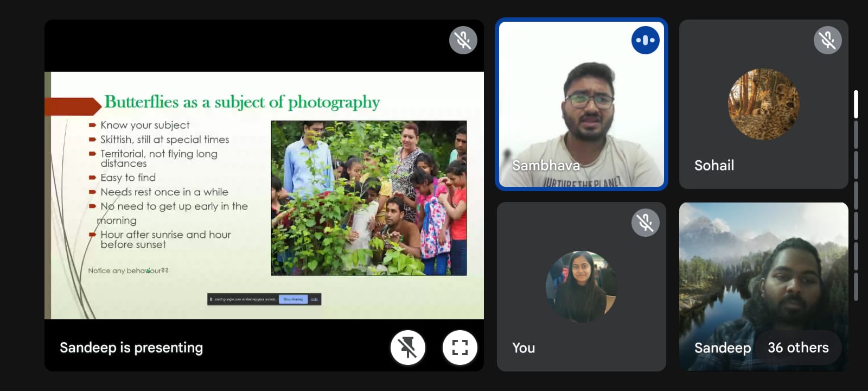Unpin Sandeep's presentation with the crossed pin button
This screenshot has height=391, width=868.
(407, 348)
